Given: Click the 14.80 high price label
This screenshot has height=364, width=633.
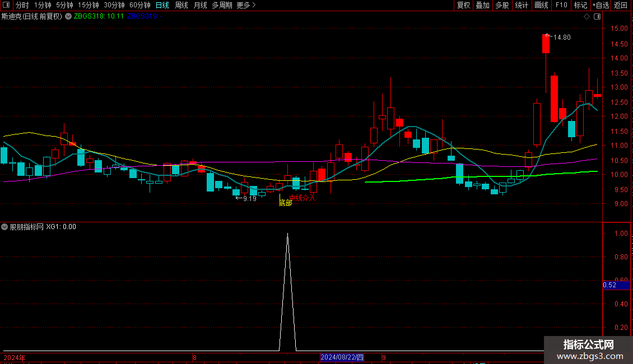Looking at the screenshot, I should point(561,38).
